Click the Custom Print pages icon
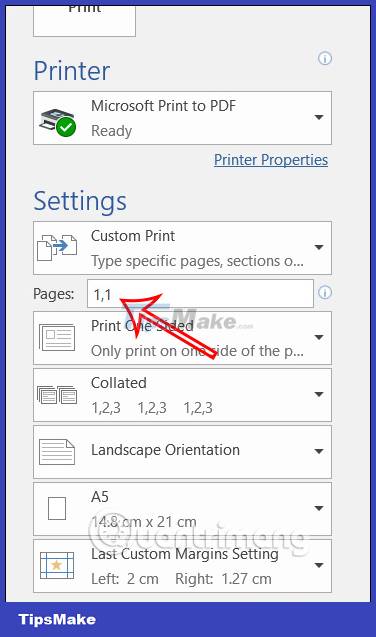Screen dimensions: 376x637 click(x=57, y=247)
